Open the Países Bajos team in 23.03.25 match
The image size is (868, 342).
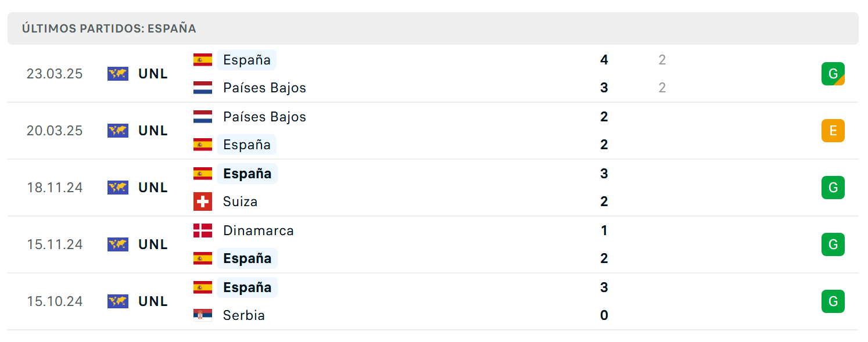point(264,88)
